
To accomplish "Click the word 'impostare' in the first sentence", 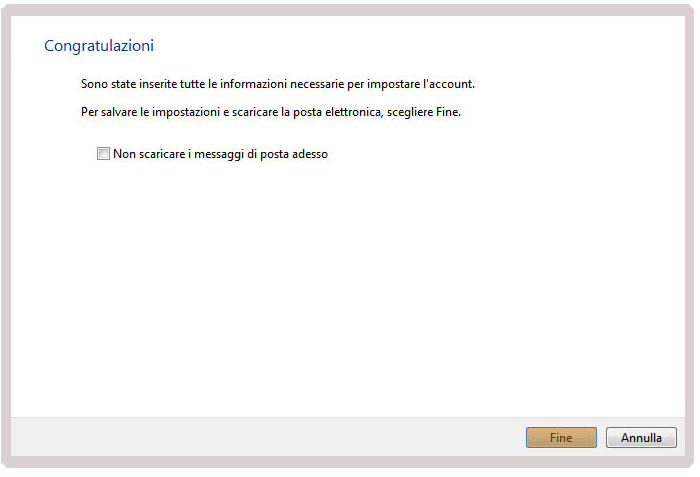I will [393, 84].
